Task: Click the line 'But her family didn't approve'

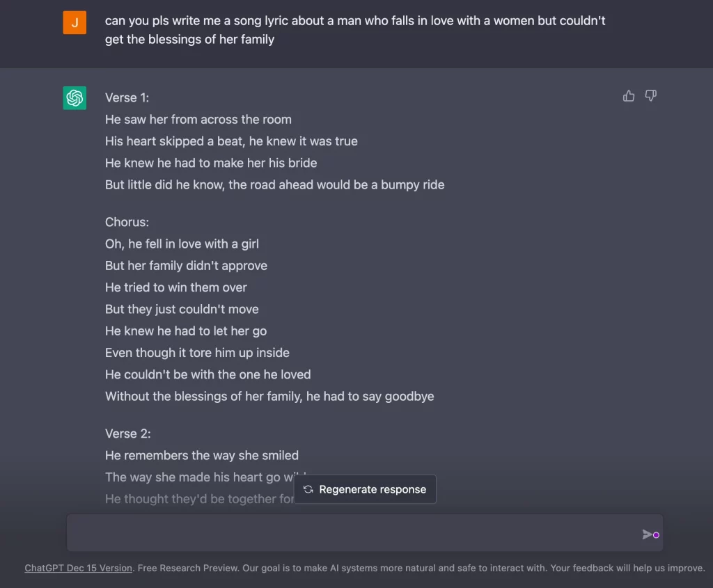Action: [x=186, y=266]
